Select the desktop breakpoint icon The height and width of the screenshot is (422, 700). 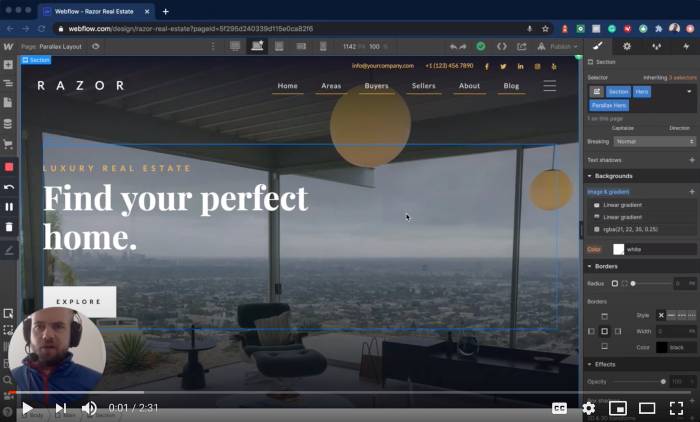235,46
